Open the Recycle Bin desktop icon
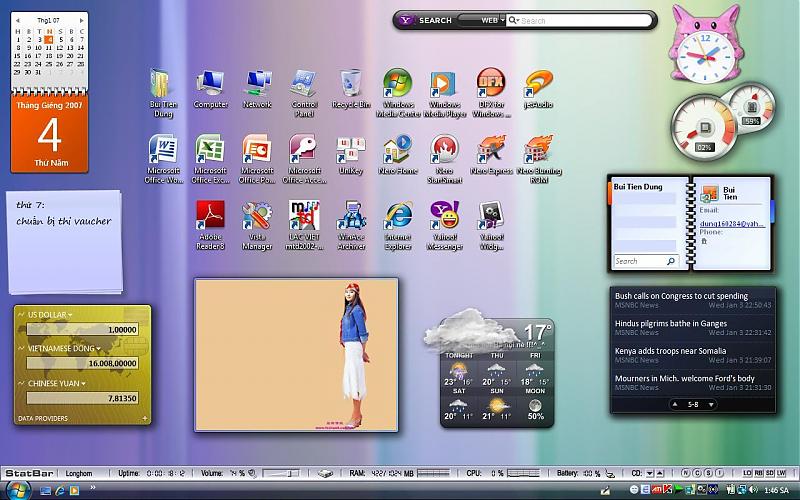800x500 pixels. pyautogui.click(x=351, y=83)
